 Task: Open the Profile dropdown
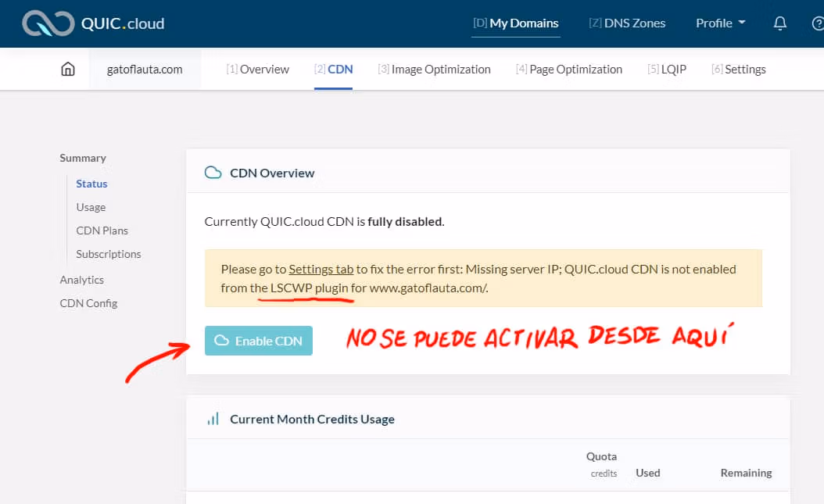[721, 23]
